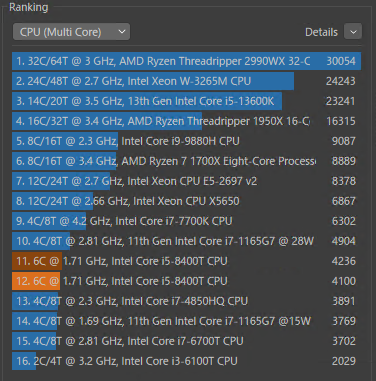376x381 pixels.
Task: Click the score value 4904
Action: pos(344,241)
